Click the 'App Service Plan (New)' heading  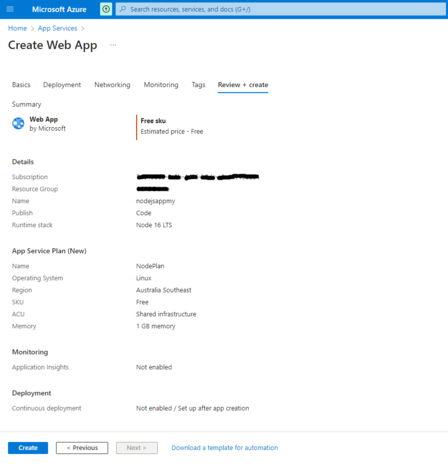click(x=49, y=251)
